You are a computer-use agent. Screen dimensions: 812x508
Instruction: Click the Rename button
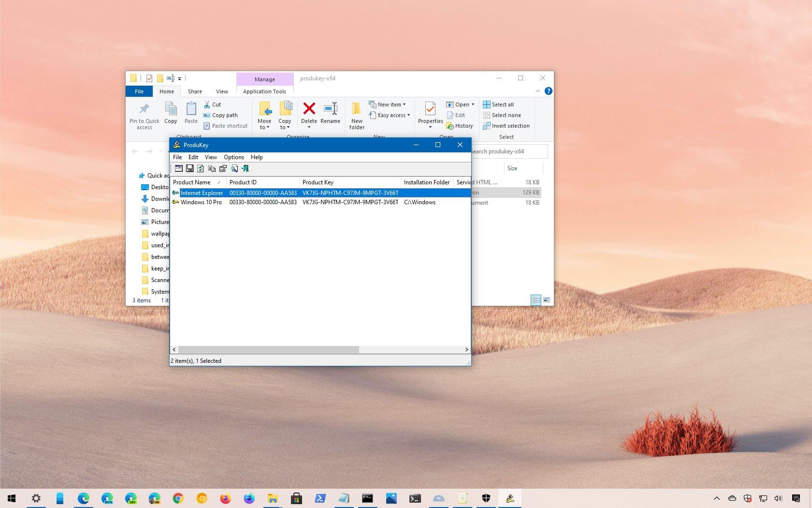click(x=330, y=115)
